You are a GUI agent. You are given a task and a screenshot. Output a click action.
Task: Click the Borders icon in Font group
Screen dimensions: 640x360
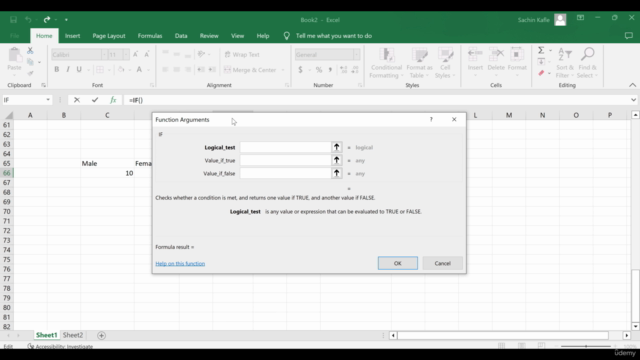tap(100, 69)
